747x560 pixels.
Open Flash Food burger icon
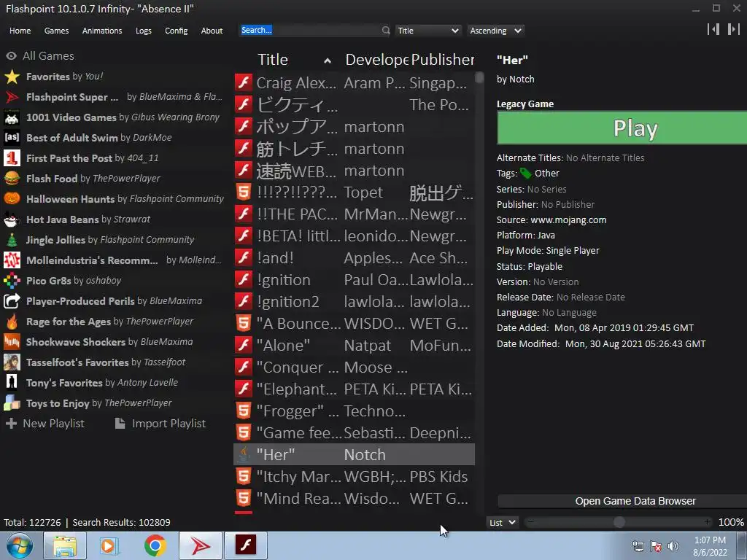click(x=12, y=179)
